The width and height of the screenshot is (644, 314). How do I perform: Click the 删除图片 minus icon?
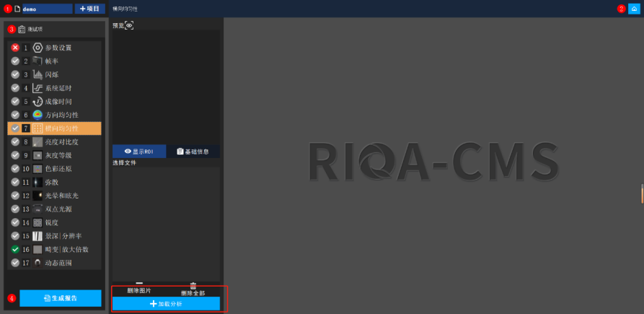139,284
